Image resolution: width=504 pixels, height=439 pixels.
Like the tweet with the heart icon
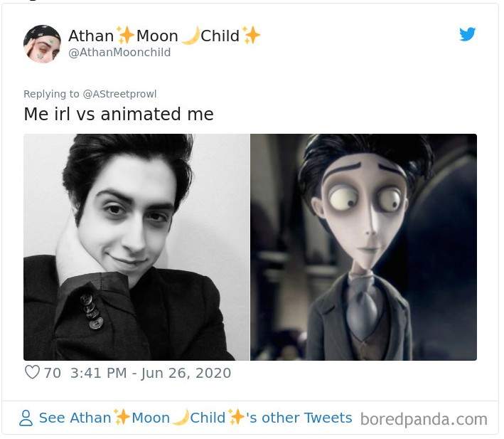coord(32,372)
